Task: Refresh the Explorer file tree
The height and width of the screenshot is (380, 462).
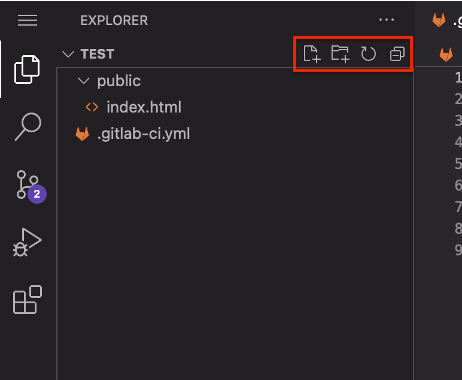Action: pos(368,54)
